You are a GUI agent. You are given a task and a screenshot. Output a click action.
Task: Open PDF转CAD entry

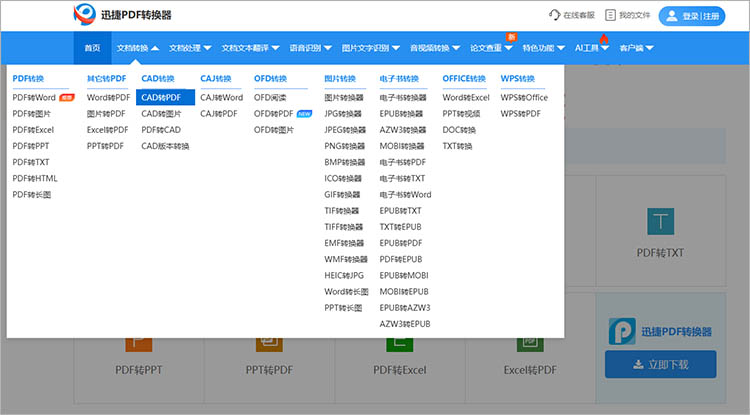[x=161, y=130]
